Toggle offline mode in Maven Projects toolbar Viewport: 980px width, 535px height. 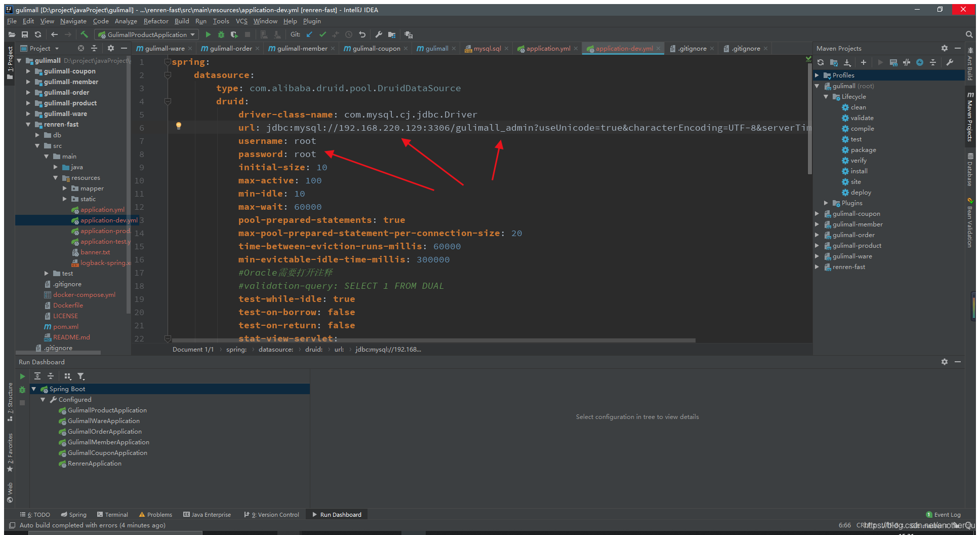pyautogui.click(x=907, y=62)
